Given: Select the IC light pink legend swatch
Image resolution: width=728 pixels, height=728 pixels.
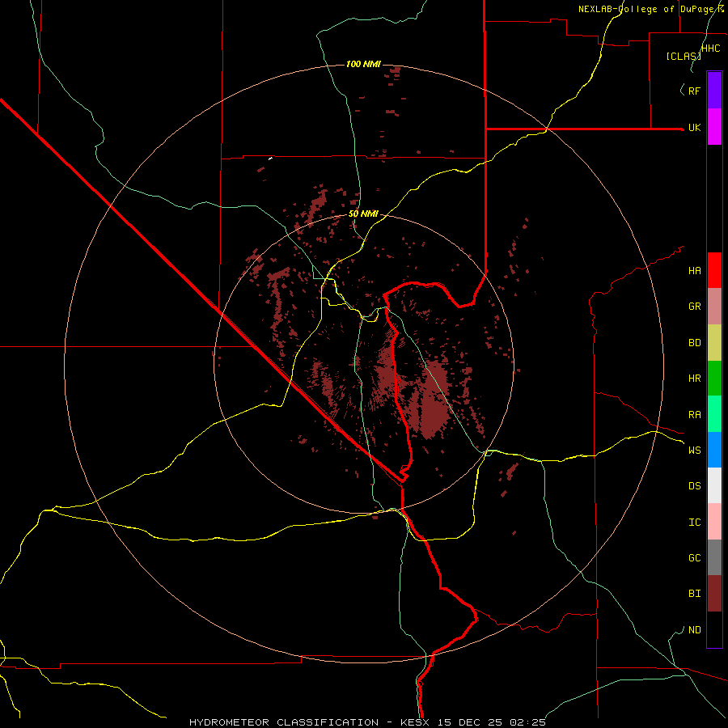Looking at the screenshot, I should pos(714,522).
